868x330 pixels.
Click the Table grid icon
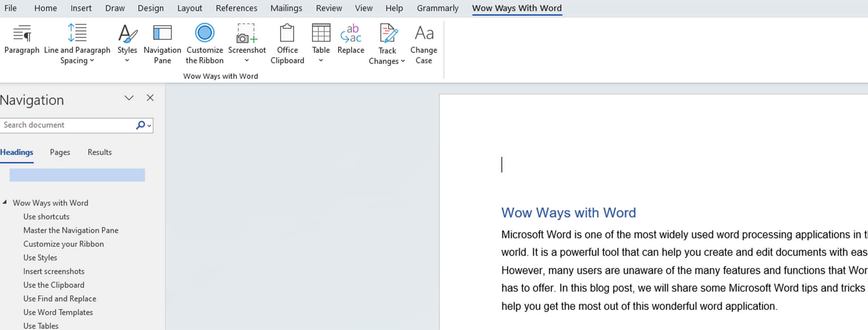tap(321, 33)
